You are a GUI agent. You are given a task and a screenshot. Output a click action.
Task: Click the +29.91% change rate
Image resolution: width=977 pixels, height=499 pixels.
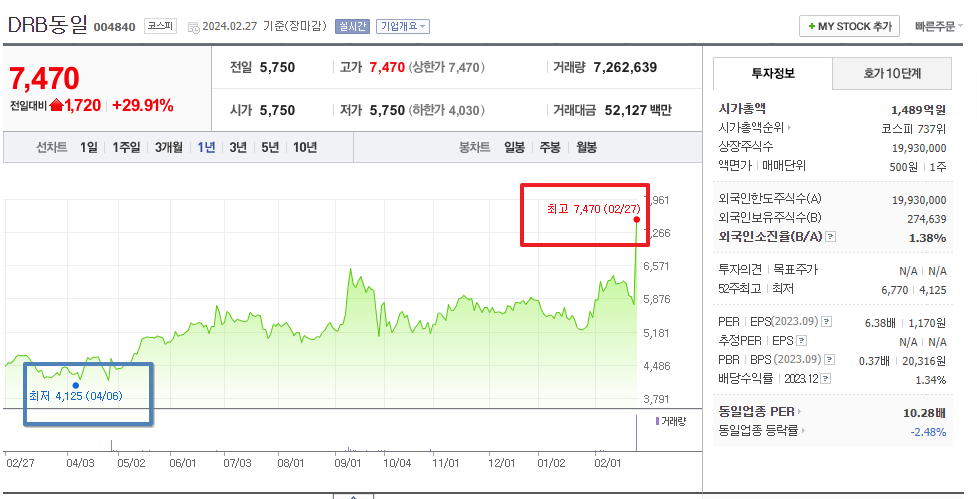coord(143,105)
